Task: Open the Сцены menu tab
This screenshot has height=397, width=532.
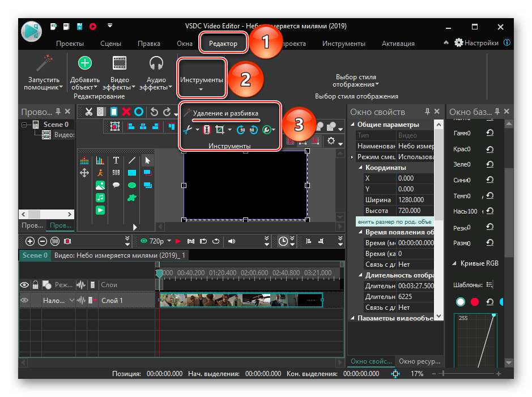Action: [110, 44]
